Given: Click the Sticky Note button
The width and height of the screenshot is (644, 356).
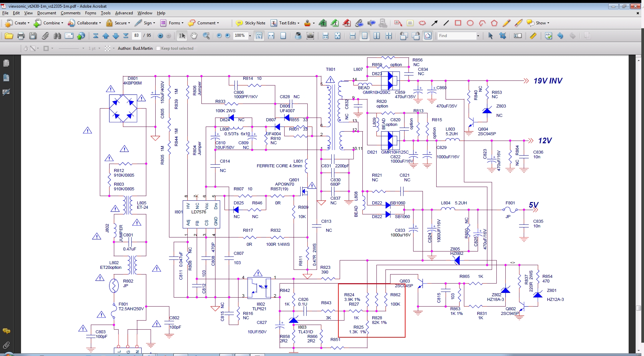Looking at the screenshot, I should point(251,23).
